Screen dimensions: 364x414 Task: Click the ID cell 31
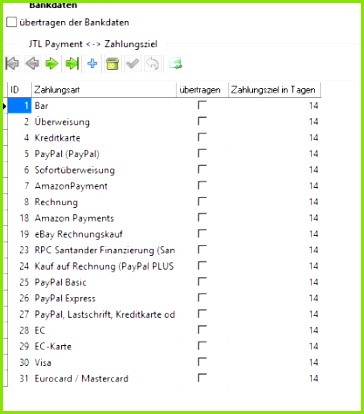pyautogui.click(x=24, y=378)
